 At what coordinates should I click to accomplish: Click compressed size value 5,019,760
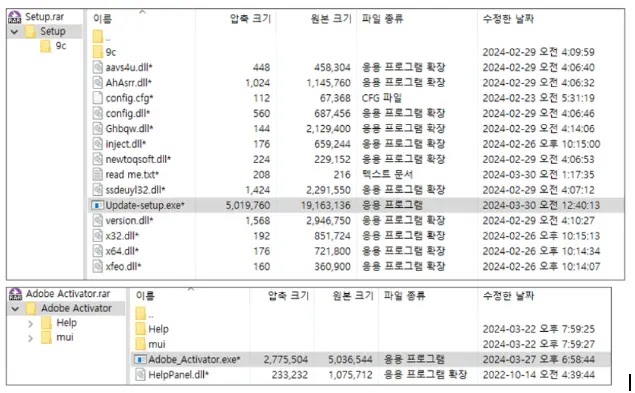tap(248, 205)
